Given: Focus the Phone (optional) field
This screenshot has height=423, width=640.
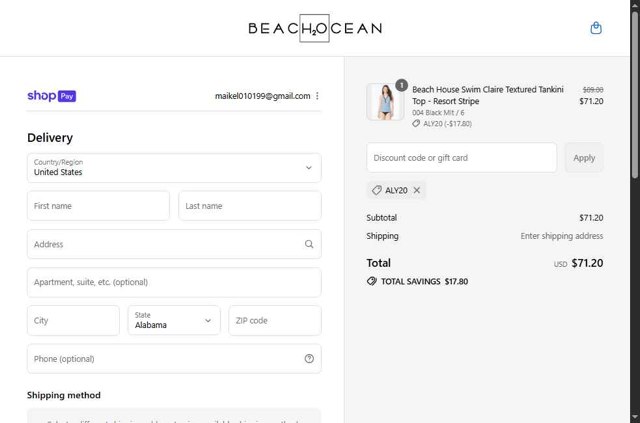Looking at the screenshot, I should pyautogui.click(x=174, y=358).
